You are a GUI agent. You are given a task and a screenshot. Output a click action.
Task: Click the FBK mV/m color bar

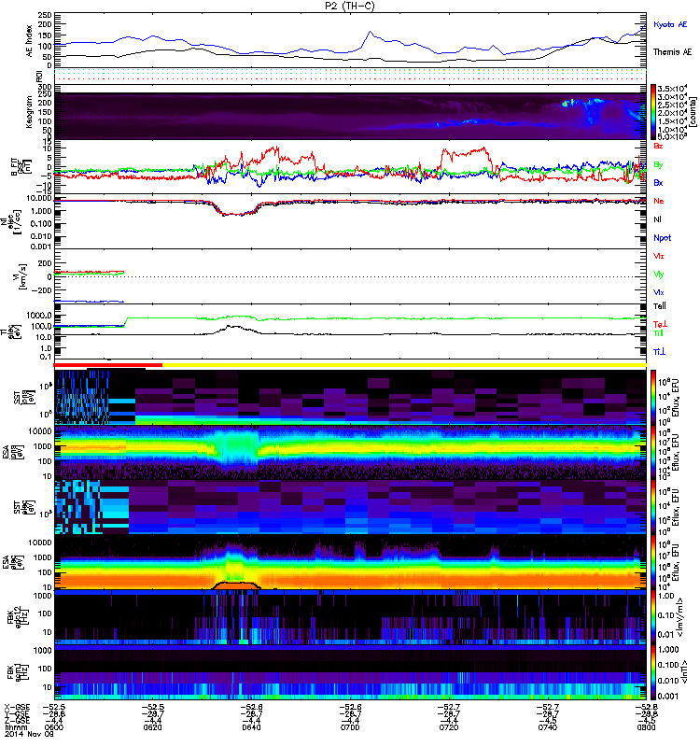click(x=653, y=617)
